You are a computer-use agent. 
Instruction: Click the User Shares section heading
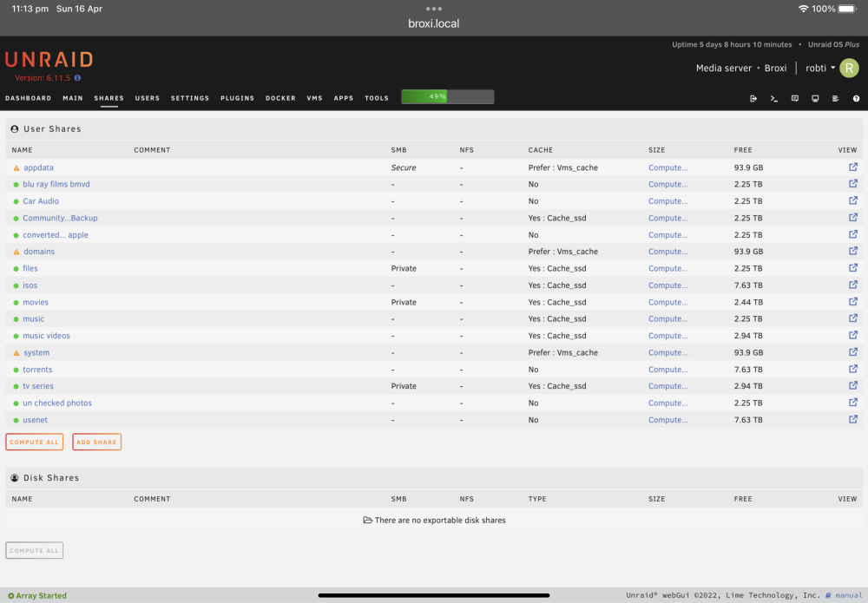point(52,129)
